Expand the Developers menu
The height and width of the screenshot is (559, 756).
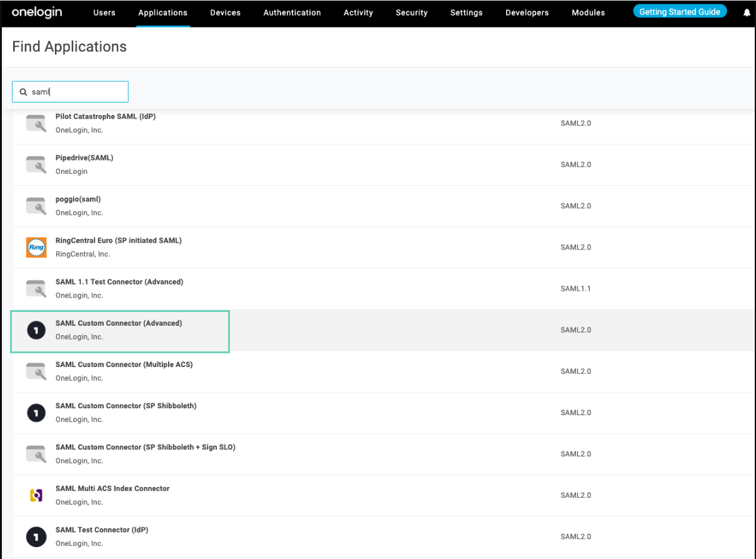527,13
